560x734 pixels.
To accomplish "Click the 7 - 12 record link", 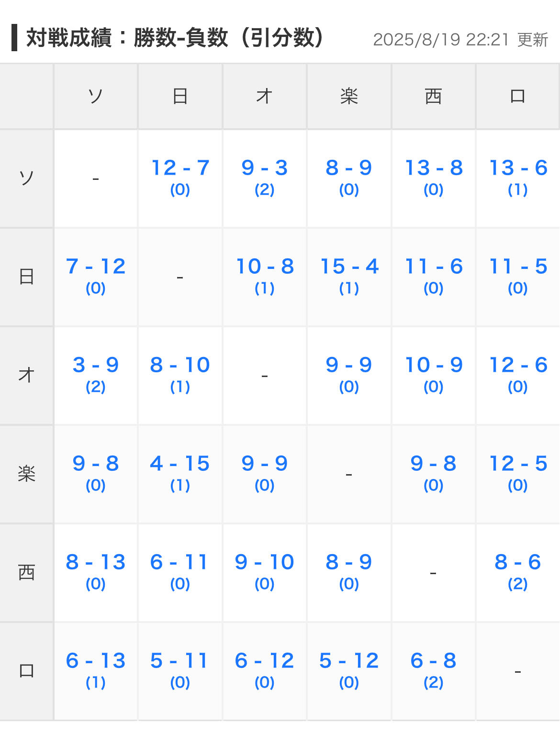I will pyautogui.click(x=95, y=267).
